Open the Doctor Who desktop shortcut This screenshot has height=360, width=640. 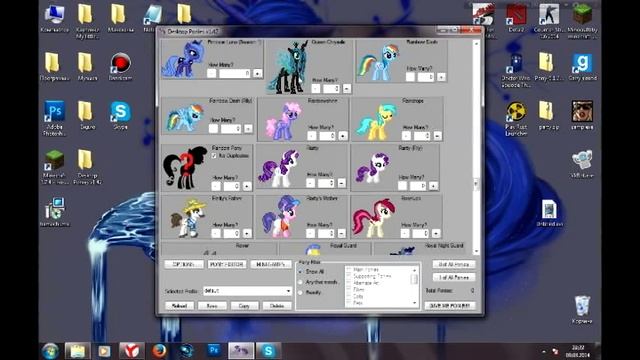coord(516,70)
